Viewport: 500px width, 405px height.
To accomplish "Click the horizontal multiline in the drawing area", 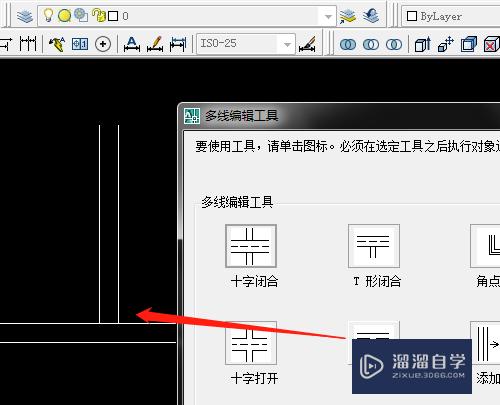I will point(88,333).
